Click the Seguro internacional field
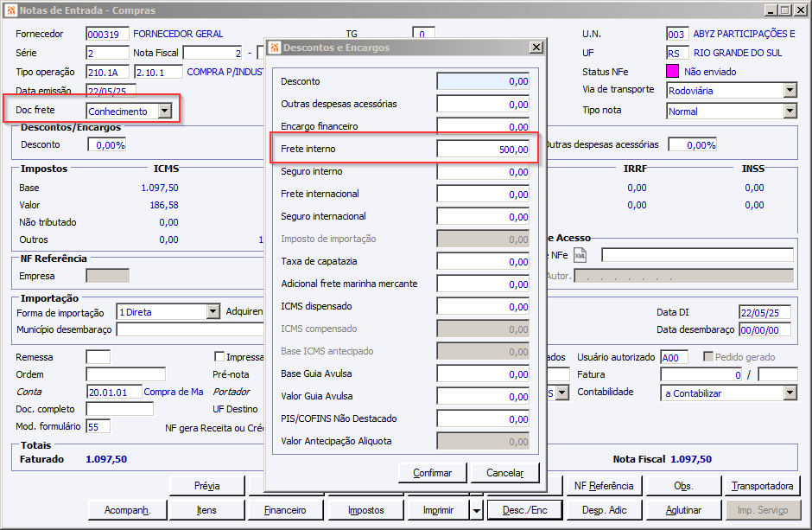 [483, 216]
